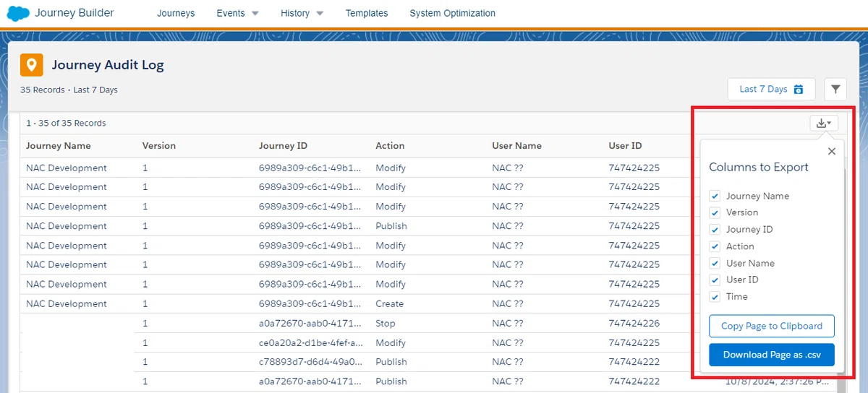Open the Templates tab
This screenshot has width=868, height=393.
tap(367, 13)
